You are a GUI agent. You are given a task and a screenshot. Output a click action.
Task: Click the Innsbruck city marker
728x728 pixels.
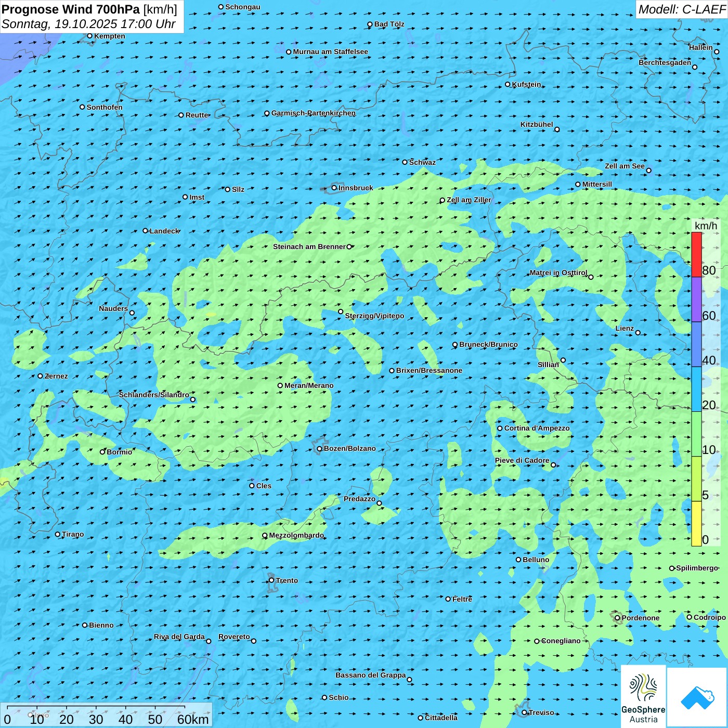[334, 188]
